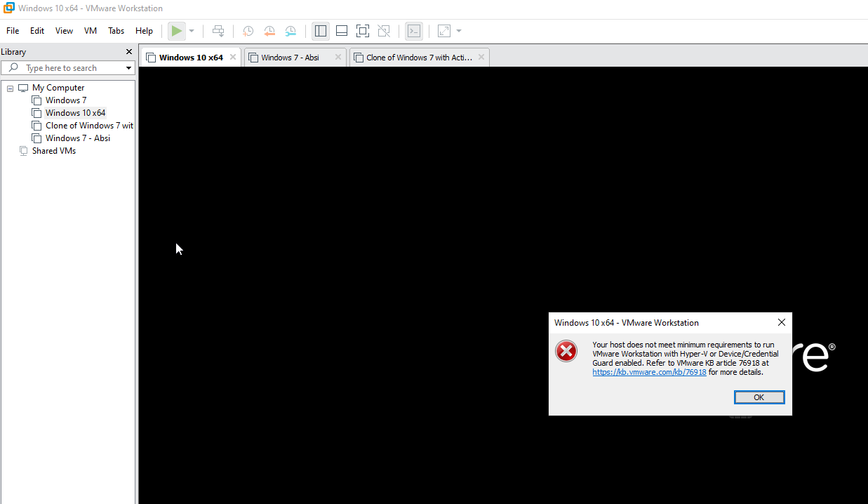
Task: Click the Unity mode toolbar icon
Action: click(384, 31)
